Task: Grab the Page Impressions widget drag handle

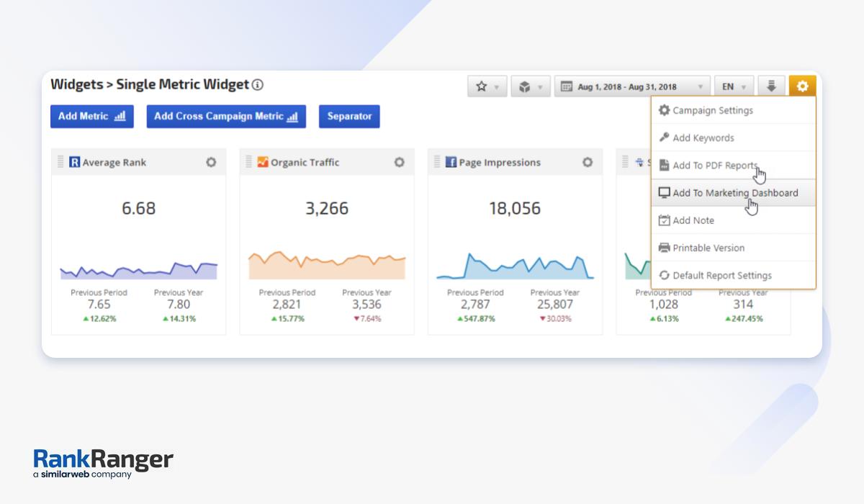Action: (437, 162)
